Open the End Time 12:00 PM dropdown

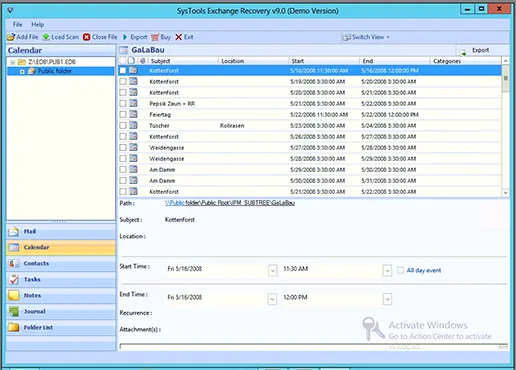387,299
